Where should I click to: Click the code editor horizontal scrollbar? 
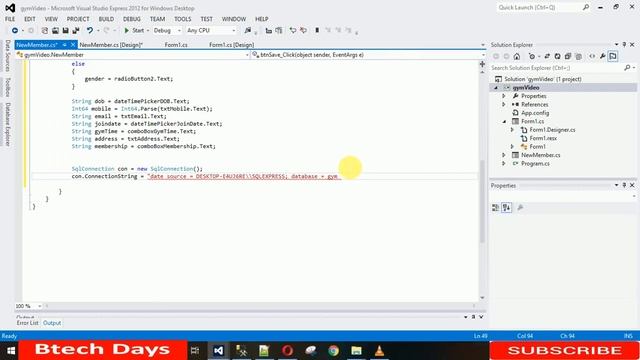[x=260, y=306]
